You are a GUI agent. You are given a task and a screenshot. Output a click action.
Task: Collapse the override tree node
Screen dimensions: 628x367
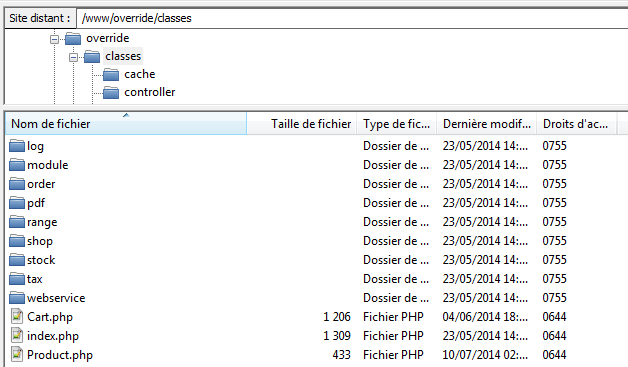point(54,39)
